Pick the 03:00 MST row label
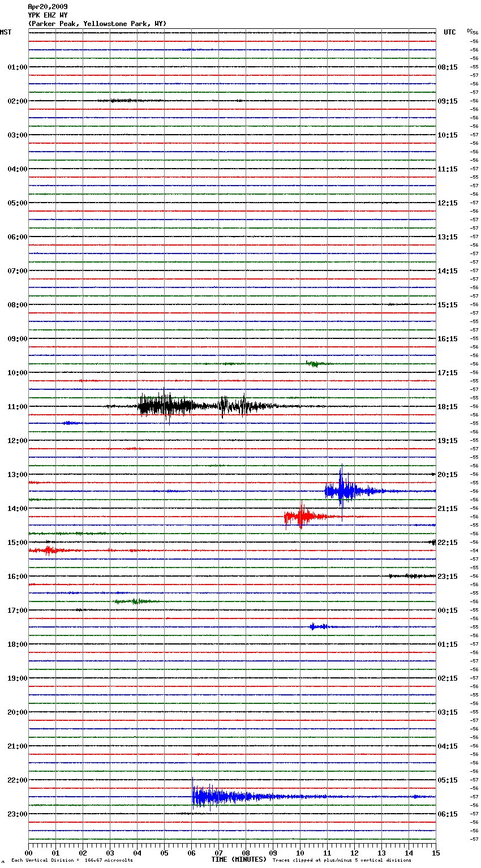Screen dimensions: 481x868 [17, 135]
